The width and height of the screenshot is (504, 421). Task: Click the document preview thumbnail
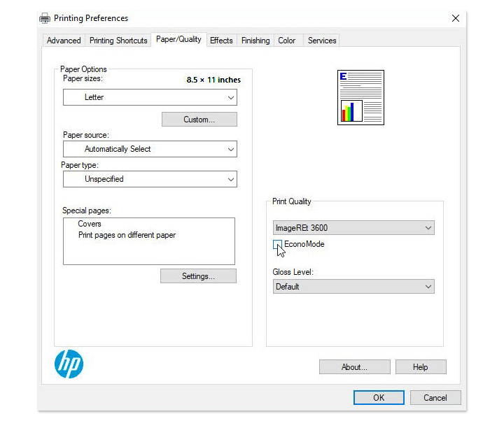click(360, 97)
